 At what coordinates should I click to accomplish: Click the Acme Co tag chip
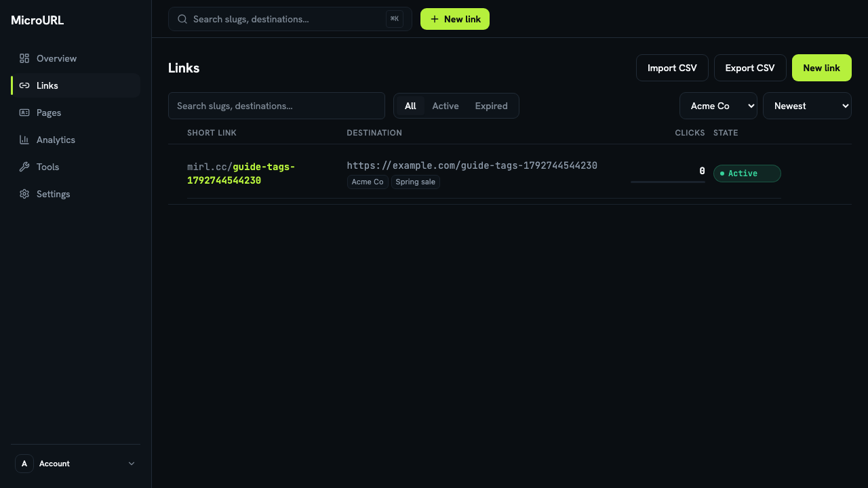pos(368,182)
